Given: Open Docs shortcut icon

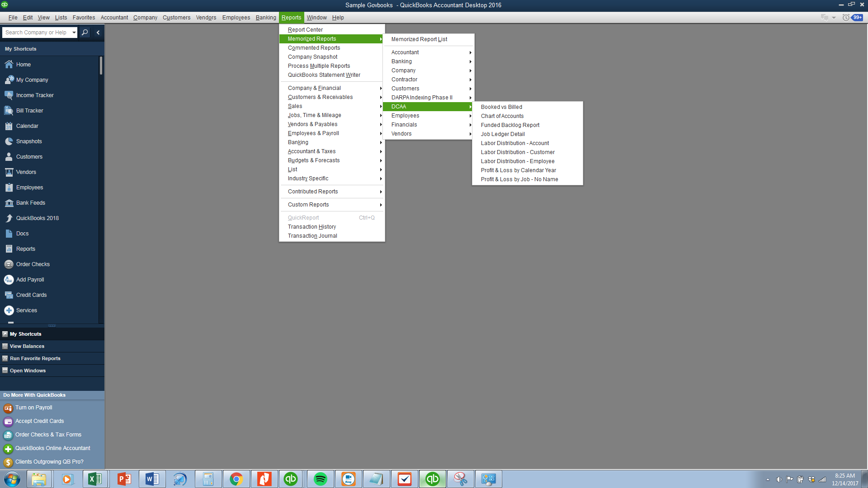Looking at the screenshot, I should pyautogui.click(x=9, y=234).
